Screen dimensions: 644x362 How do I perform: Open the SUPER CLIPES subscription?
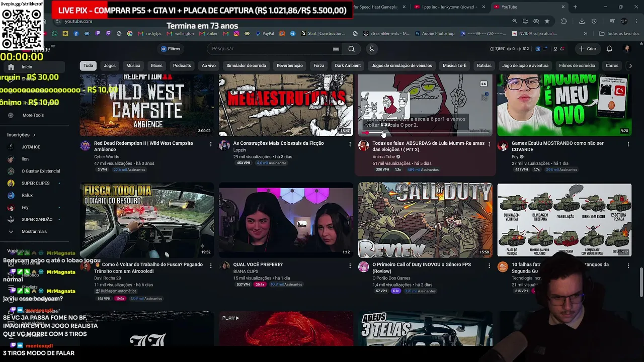[33, 183]
